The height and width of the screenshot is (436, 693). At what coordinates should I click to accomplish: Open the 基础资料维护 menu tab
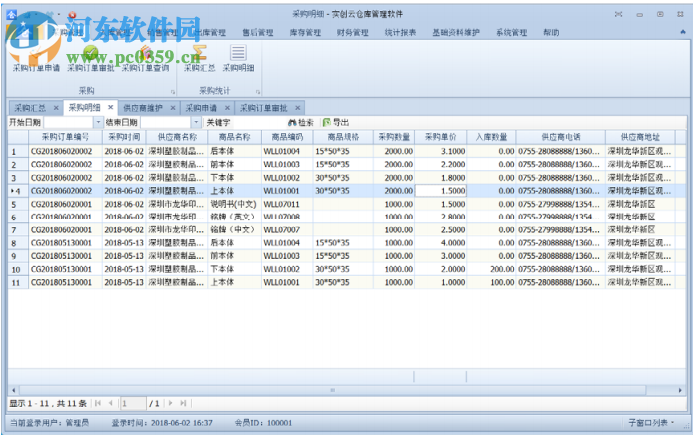(456, 32)
